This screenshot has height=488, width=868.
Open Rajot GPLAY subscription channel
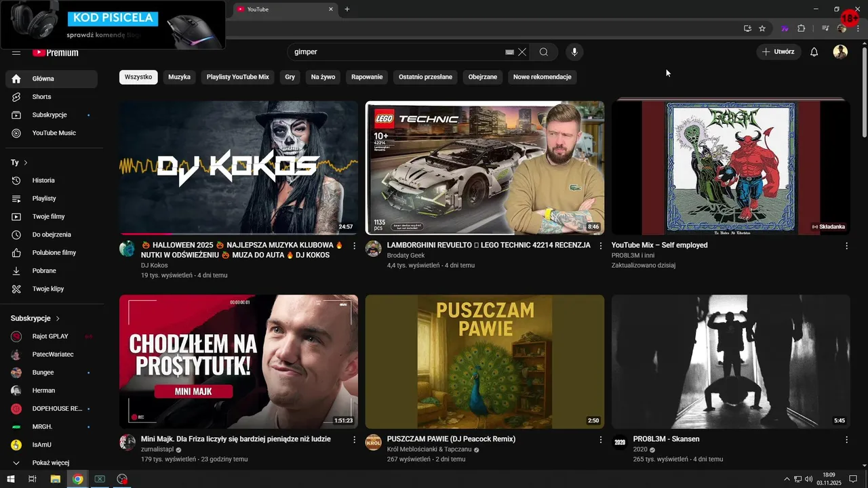point(52,336)
